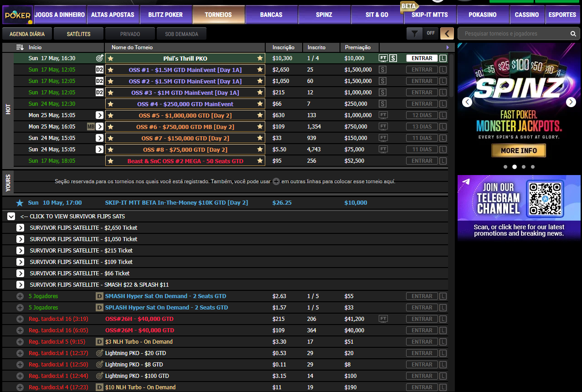The height and width of the screenshot is (392, 582).
Task: Toggle the filter OFF switch
Action: [x=430, y=33]
